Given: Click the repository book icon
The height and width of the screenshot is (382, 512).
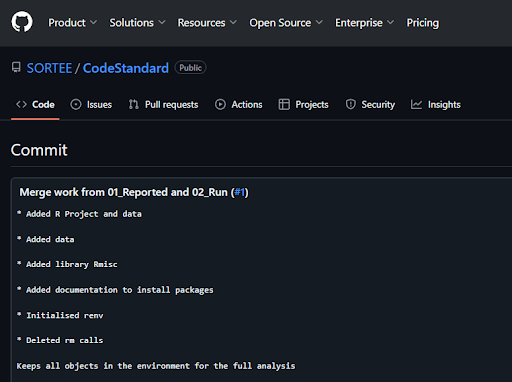Looking at the screenshot, I should (x=16, y=68).
